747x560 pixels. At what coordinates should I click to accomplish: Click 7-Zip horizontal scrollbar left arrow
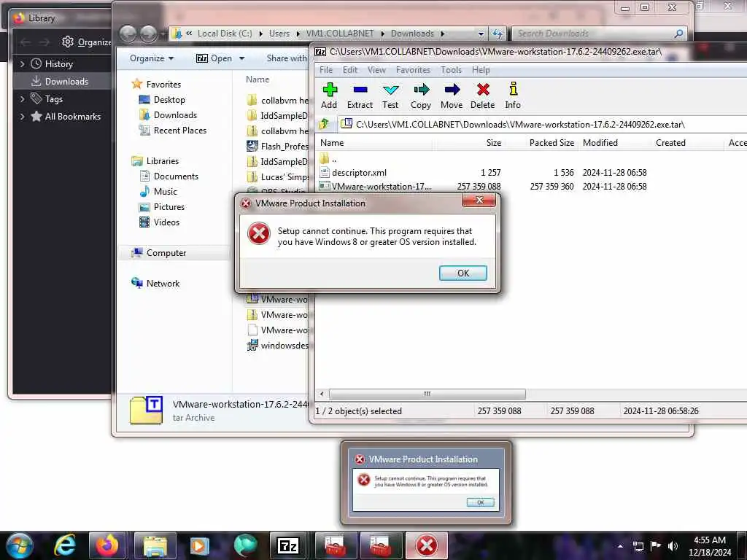point(322,394)
